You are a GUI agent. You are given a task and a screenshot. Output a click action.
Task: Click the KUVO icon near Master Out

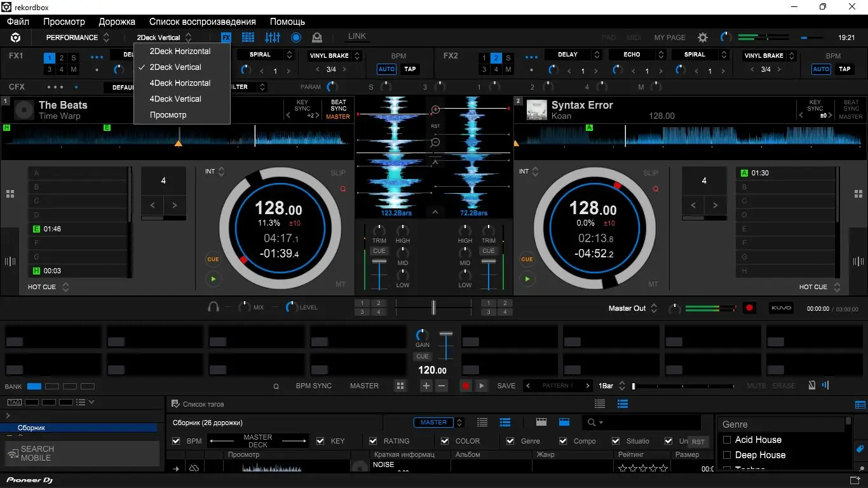tap(781, 308)
